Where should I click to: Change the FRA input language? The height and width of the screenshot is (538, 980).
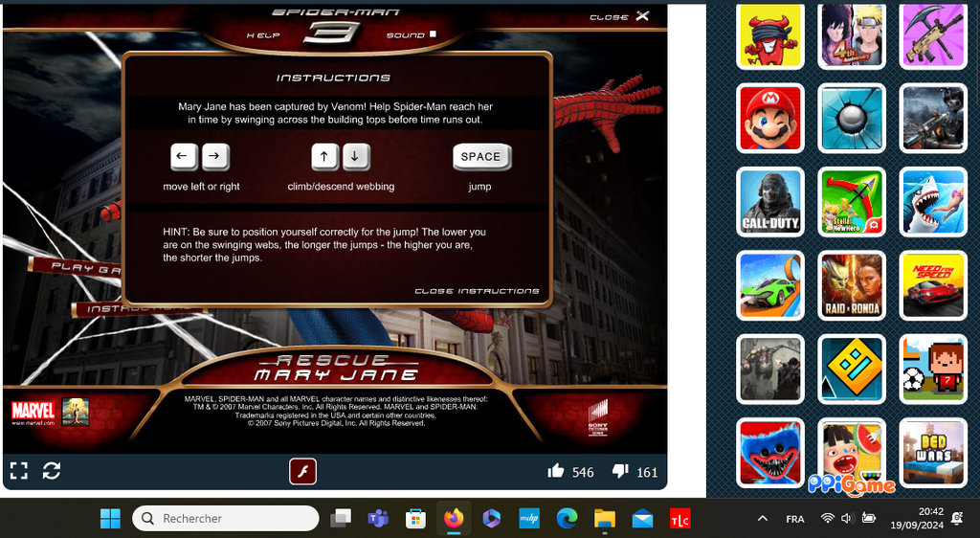coord(795,519)
